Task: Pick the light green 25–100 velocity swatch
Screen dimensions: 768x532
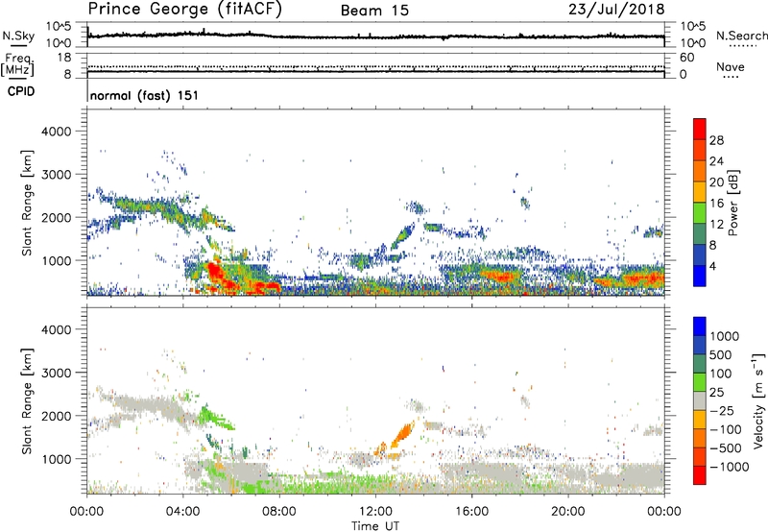Action: (x=700, y=382)
